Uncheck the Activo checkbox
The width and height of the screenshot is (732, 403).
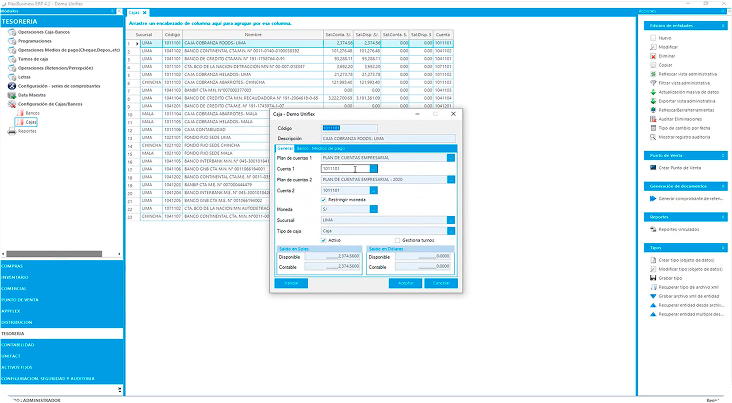(323, 240)
